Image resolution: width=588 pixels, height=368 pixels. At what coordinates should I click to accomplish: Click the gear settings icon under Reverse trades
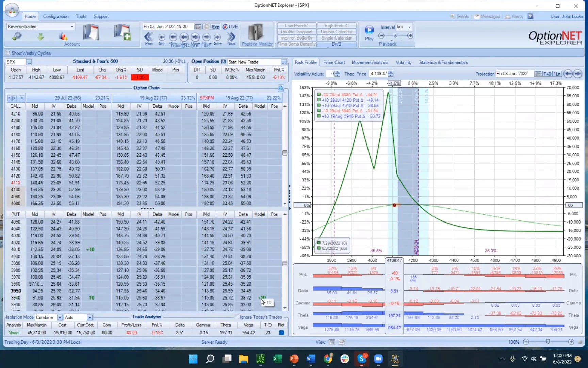pyautogui.click(x=17, y=36)
